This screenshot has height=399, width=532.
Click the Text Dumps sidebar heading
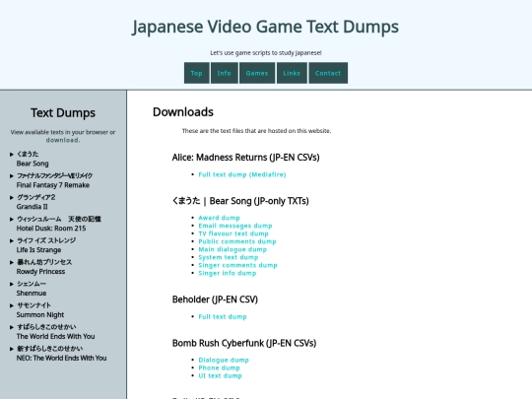click(63, 112)
